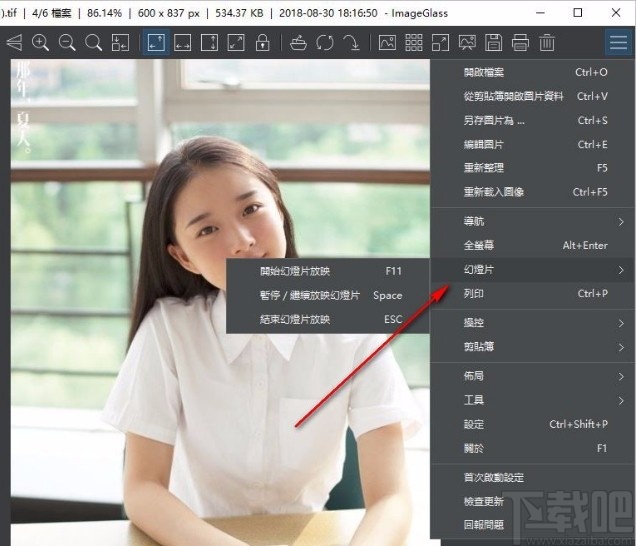
Task: Toggle the lock zoom ratio padlock icon
Action: click(x=262, y=43)
